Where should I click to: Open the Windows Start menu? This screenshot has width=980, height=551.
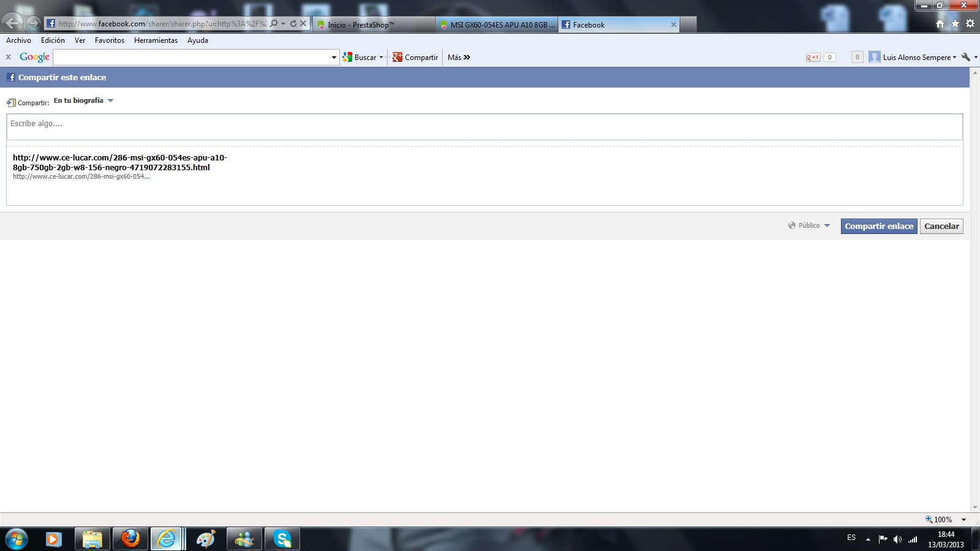click(x=17, y=539)
